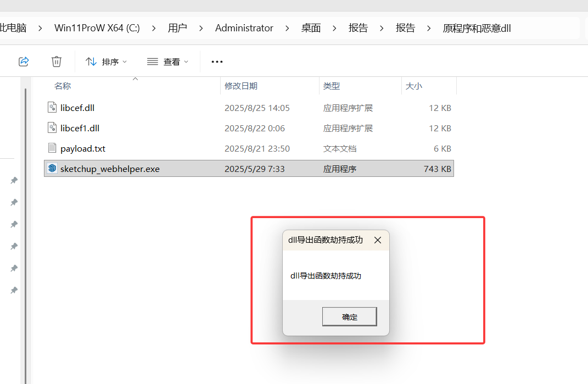Click the 6 KB size cell
Image resolution: width=588 pixels, height=384 pixels.
[442, 149]
